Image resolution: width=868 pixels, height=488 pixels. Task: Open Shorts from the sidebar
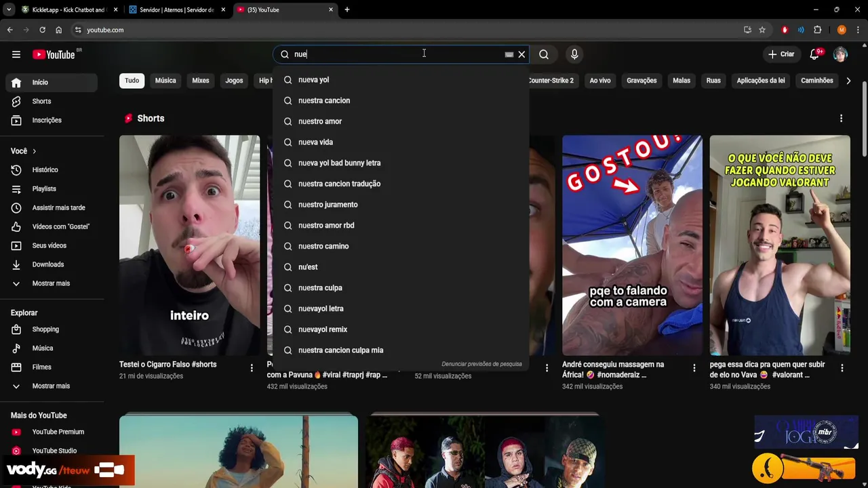click(52, 101)
